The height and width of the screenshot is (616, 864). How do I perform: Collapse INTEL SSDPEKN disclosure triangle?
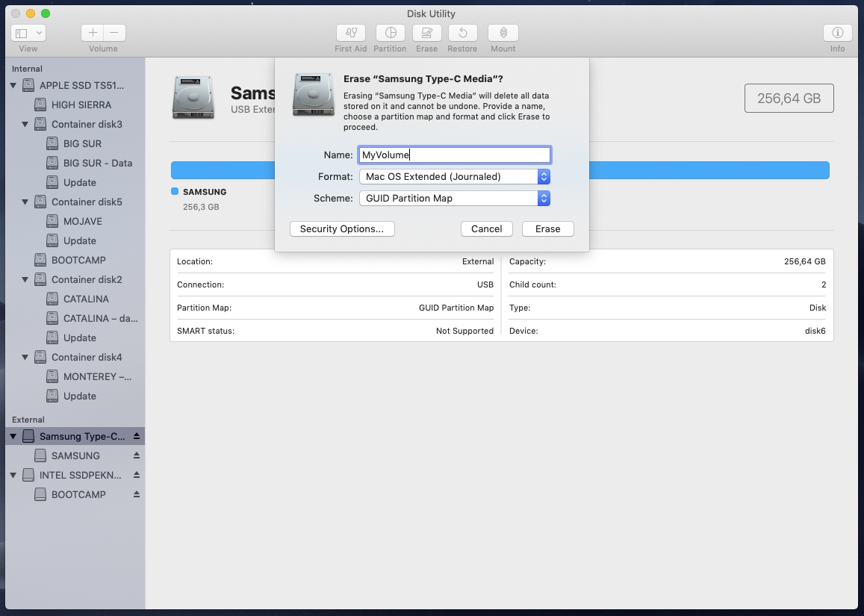click(x=13, y=475)
